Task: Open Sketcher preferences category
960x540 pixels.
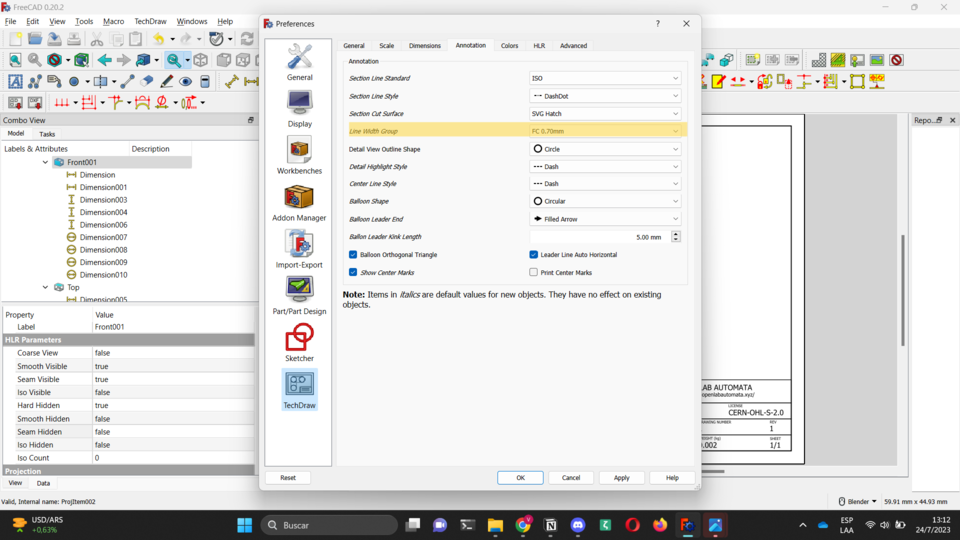Action: tap(299, 343)
